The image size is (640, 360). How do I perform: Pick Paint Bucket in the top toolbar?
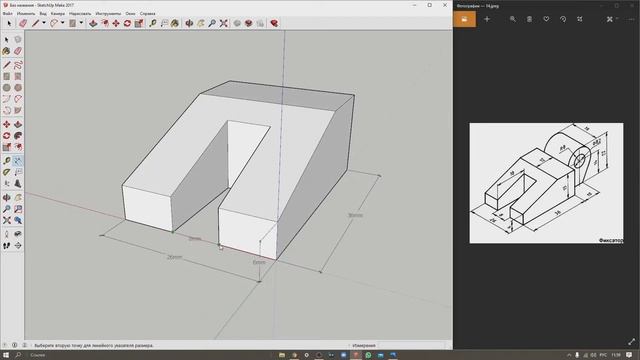click(x=175, y=23)
